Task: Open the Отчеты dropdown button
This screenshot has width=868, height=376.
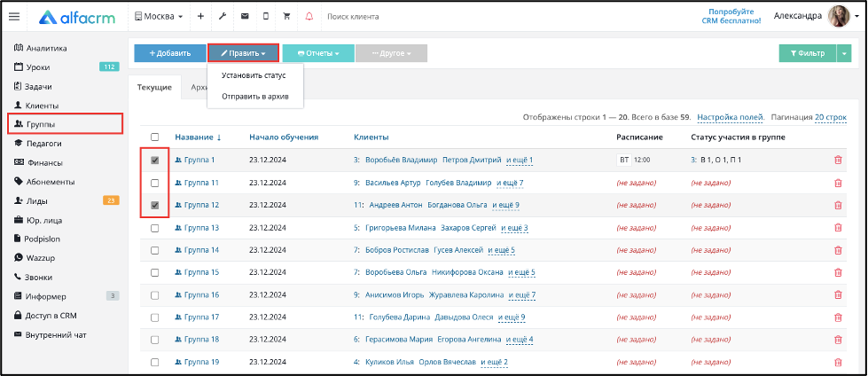Action: point(318,53)
